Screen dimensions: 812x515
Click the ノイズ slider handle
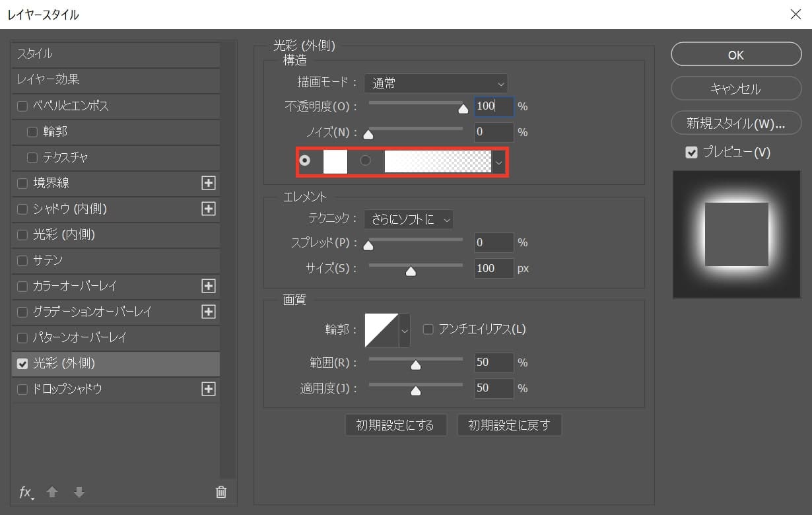[x=368, y=135]
